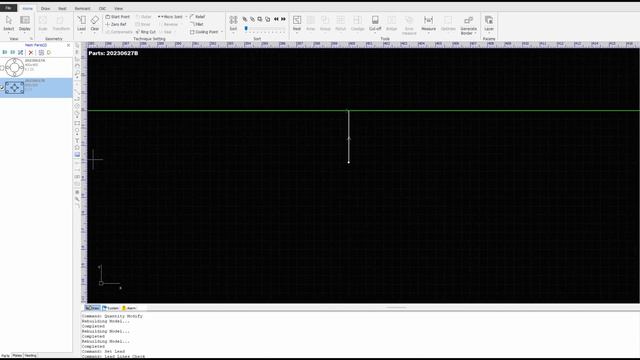The height and width of the screenshot is (360, 640).
Task: Expand the Cooling Point dropdown arrow
Action: click(222, 32)
